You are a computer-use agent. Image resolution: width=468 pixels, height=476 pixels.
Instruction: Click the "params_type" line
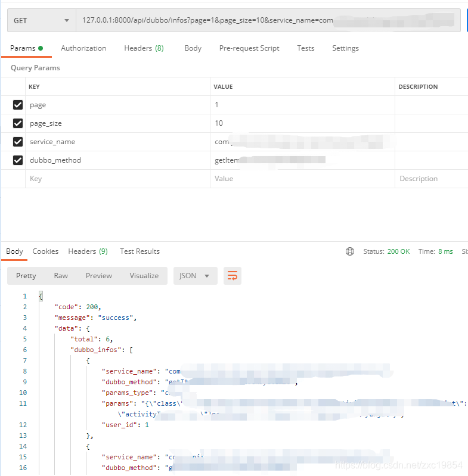(135, 393)
